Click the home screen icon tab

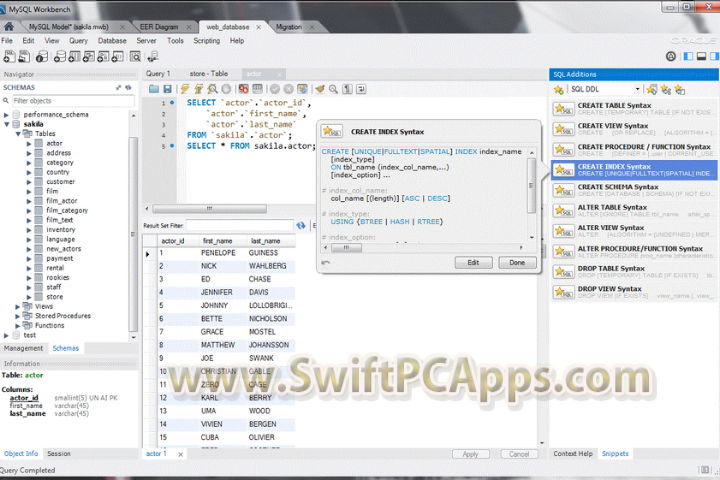[8, 27]
